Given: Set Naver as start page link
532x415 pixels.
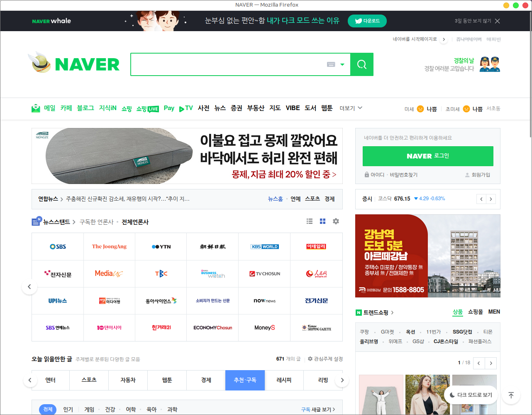Looking at the screenshot, I should point(420,39).
